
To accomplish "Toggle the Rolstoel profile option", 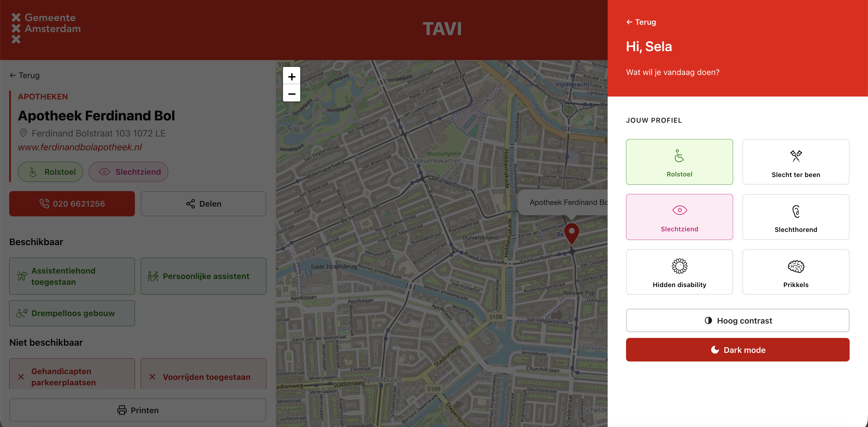I will (679, 162).
